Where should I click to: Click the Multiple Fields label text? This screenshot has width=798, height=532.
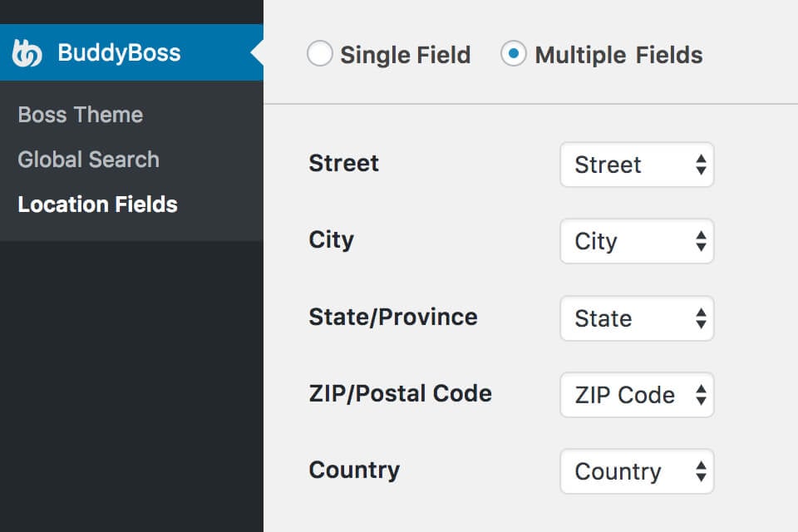(x=619, y=56)
